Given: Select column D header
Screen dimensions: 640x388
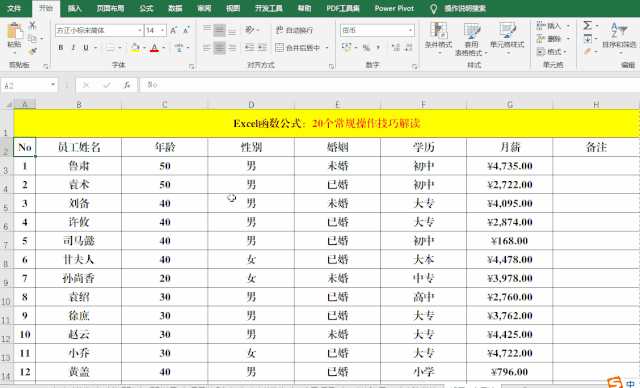Looking at the screenshot, I should point(251,104).
